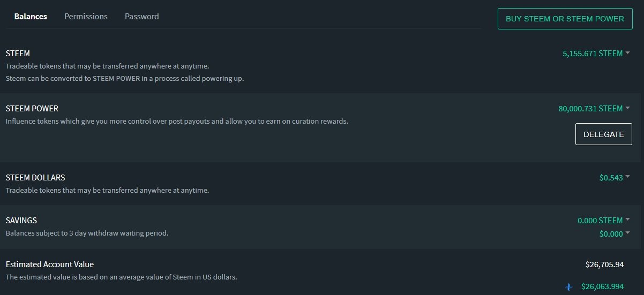Viewport: 644px width, 295px height.
Task: Expand the 80,000.731 STEEM power menu
Action: click(x=594, y=109)
